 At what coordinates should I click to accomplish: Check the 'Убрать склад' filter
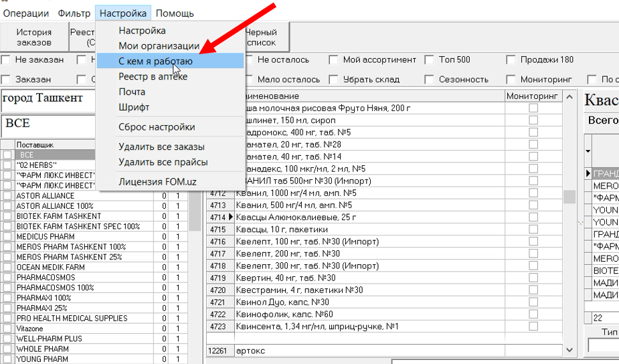point(333,80)
